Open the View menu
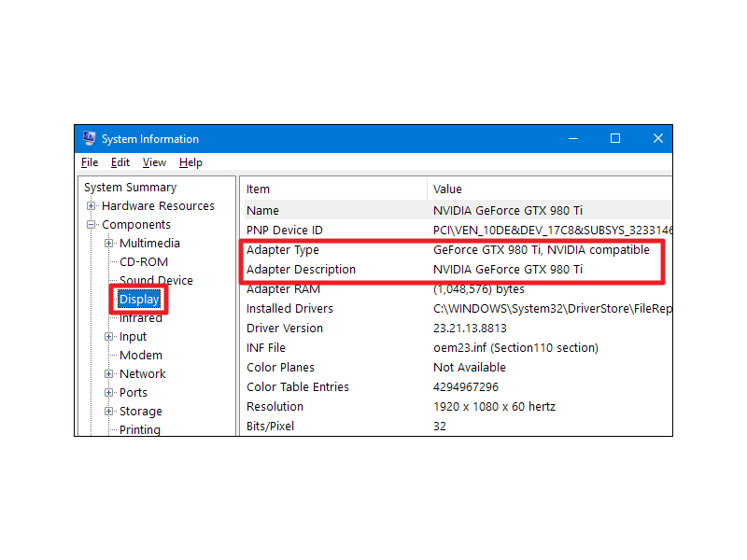 coord(154,162)
